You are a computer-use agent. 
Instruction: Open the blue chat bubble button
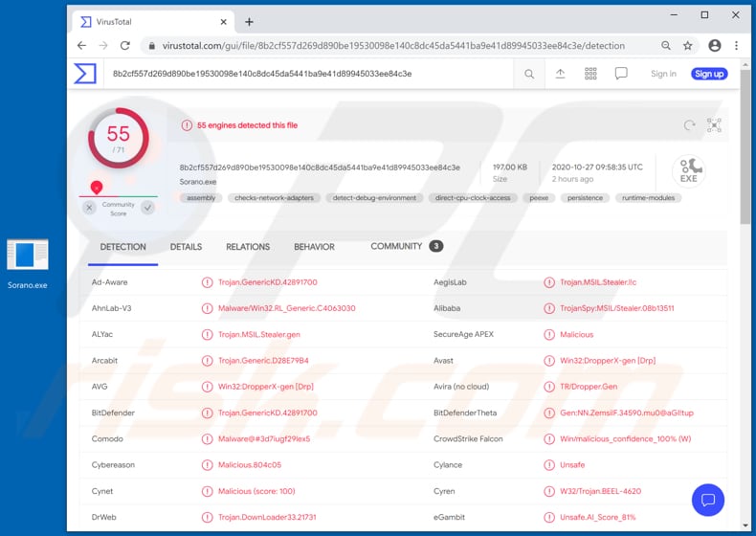(707, 500)
